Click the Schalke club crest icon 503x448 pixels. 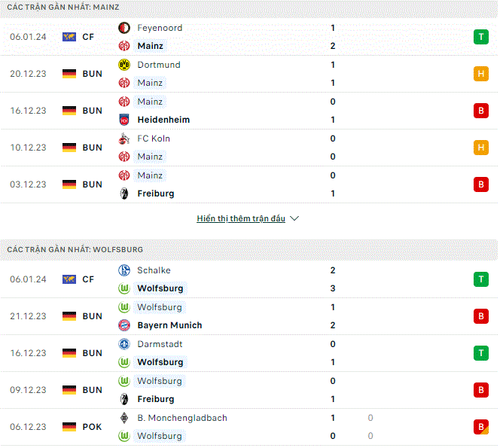[x=124, y=270]
